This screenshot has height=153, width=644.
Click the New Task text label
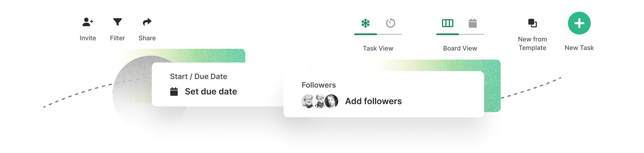[579, 48]
